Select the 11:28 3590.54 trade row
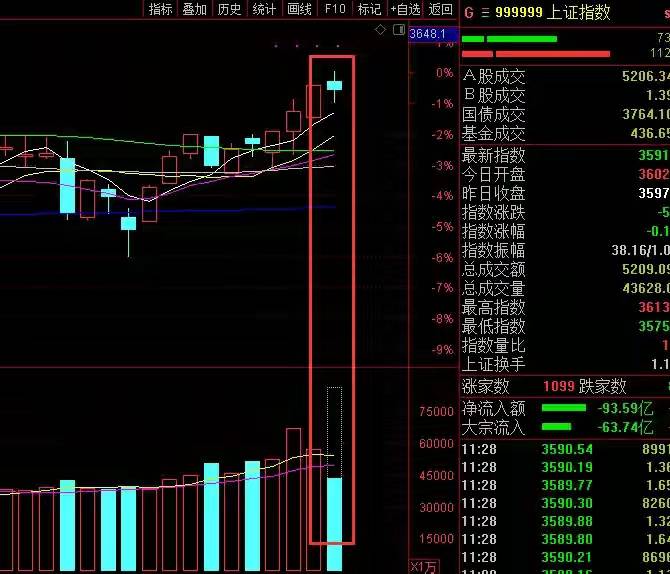The image size is (670, 574). (565, 449)
